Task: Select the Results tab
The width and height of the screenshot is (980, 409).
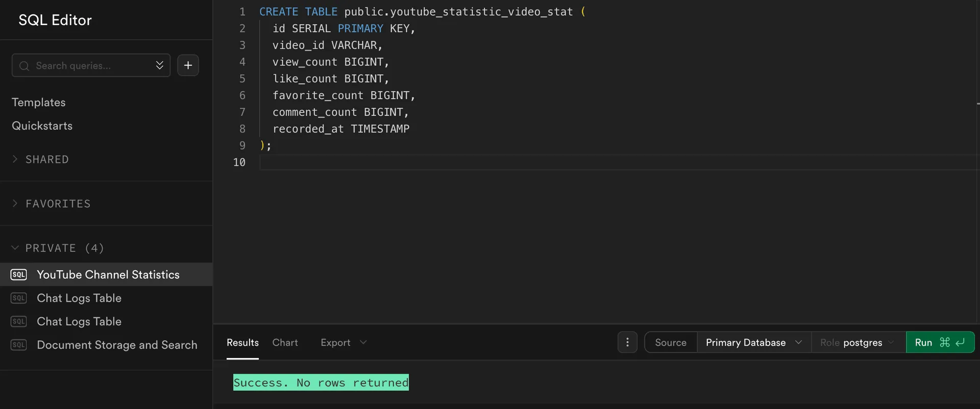Action: (242, 343)
